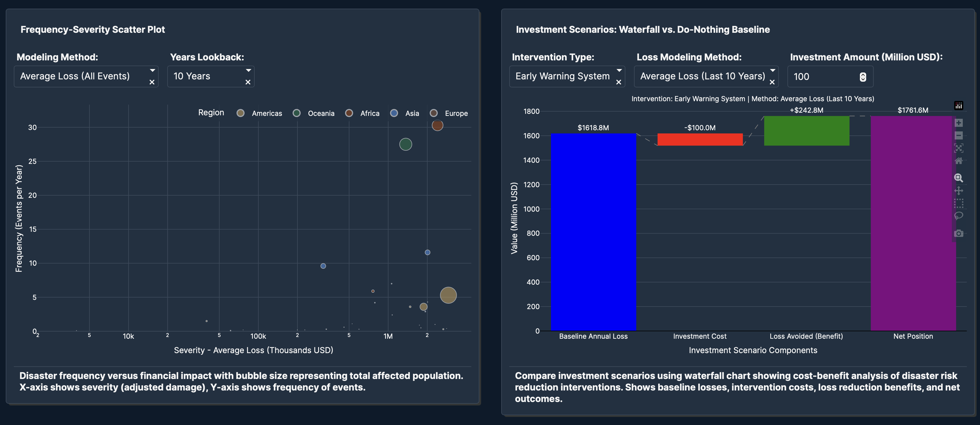Click the zoom in plus icon
This screenshot has width=980, height=425.
958,123
